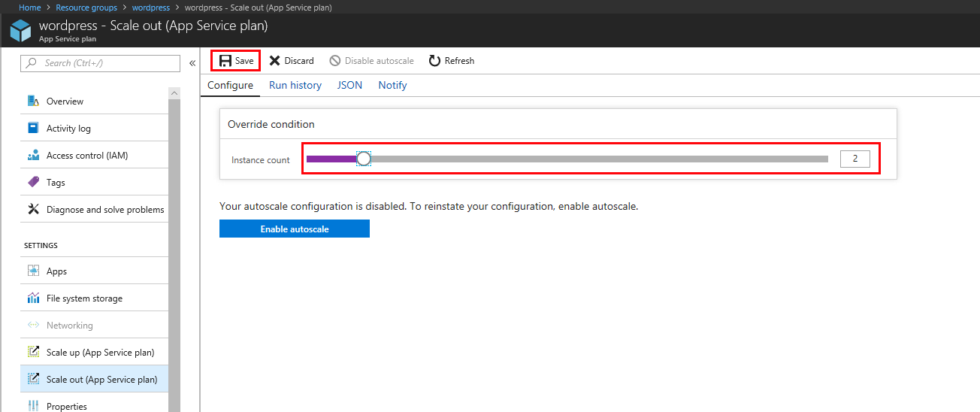Select Scale out (App Service plan)
This screenshot has height=412, width=980.
click(95, 379)
